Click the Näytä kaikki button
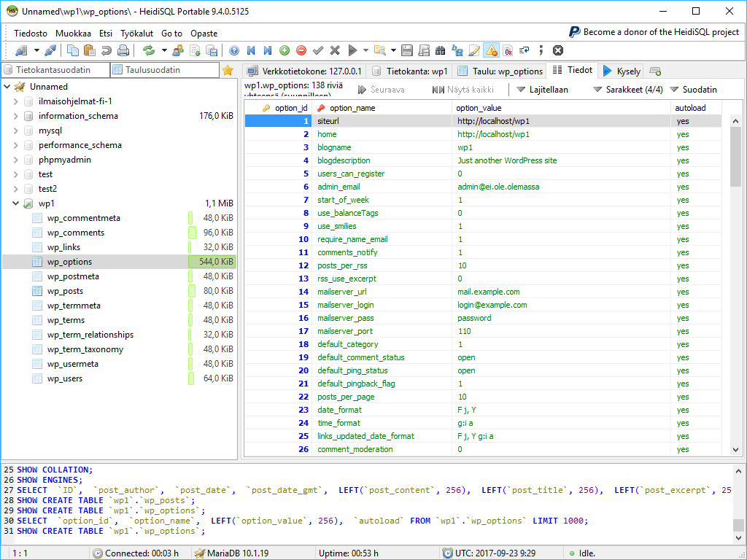The width and height of the screenshot is (747, 560). coord(462,90)
